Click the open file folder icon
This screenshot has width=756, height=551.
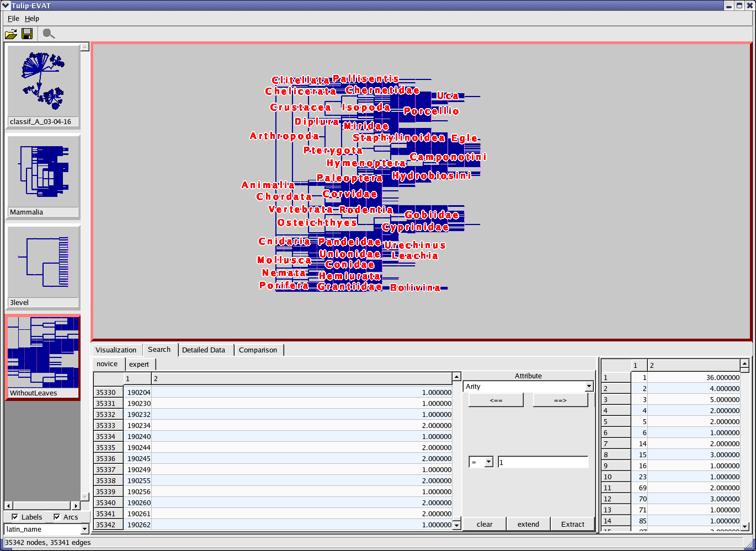[x=10, y=34]
